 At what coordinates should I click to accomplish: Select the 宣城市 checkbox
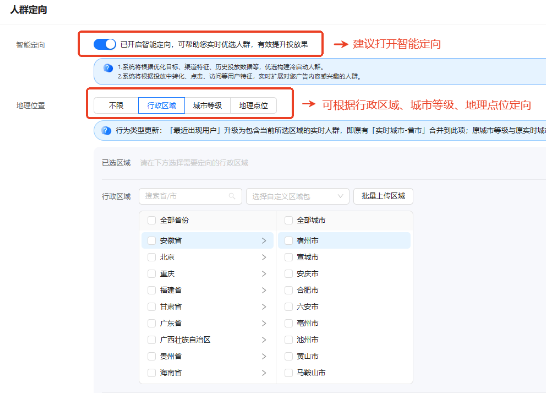[x=288, y=257]
